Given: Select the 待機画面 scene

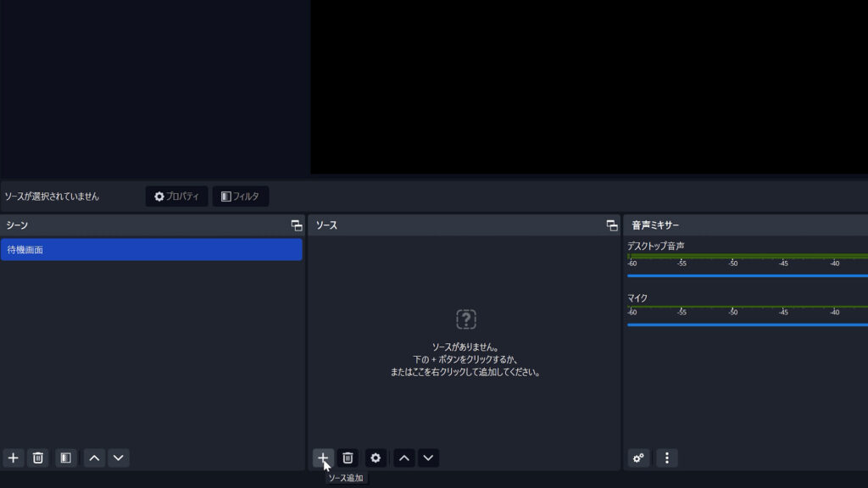Looking at the screenshot, I should pos(151,249).
